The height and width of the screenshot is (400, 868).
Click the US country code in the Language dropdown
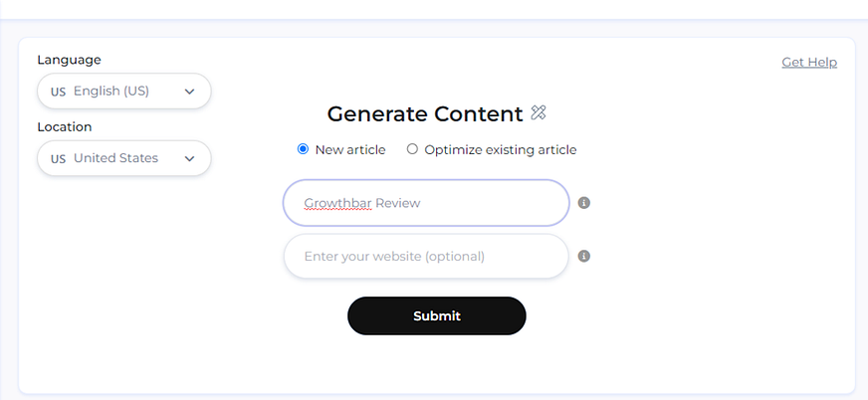click(58, 92)
